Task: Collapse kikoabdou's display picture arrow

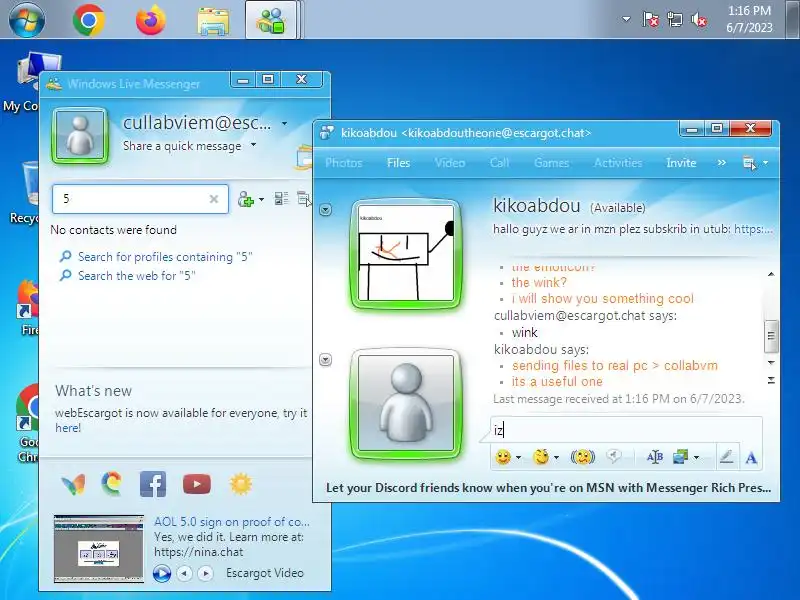Action: [x=326, y=209]
